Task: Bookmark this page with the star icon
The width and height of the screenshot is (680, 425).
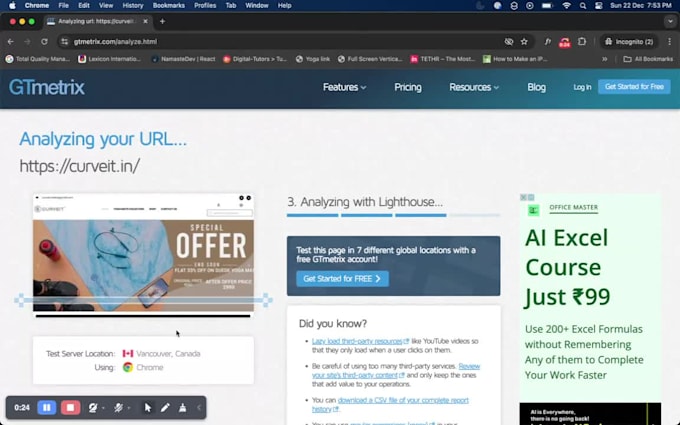Action: (x=524, y=42)
